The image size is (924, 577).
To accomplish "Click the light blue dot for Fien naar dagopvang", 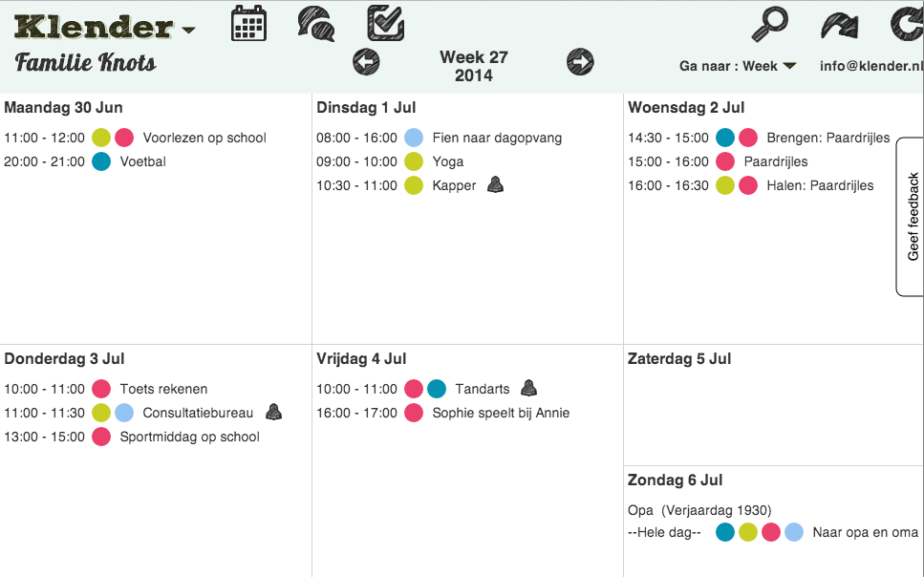I will coord(414,138).
